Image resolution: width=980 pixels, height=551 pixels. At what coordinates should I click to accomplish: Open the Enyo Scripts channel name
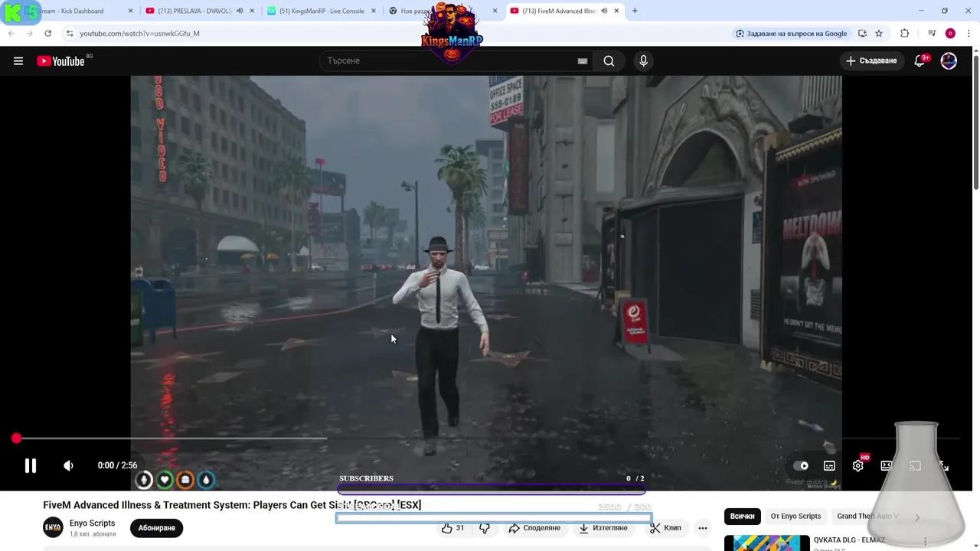(x=92, y=523)
